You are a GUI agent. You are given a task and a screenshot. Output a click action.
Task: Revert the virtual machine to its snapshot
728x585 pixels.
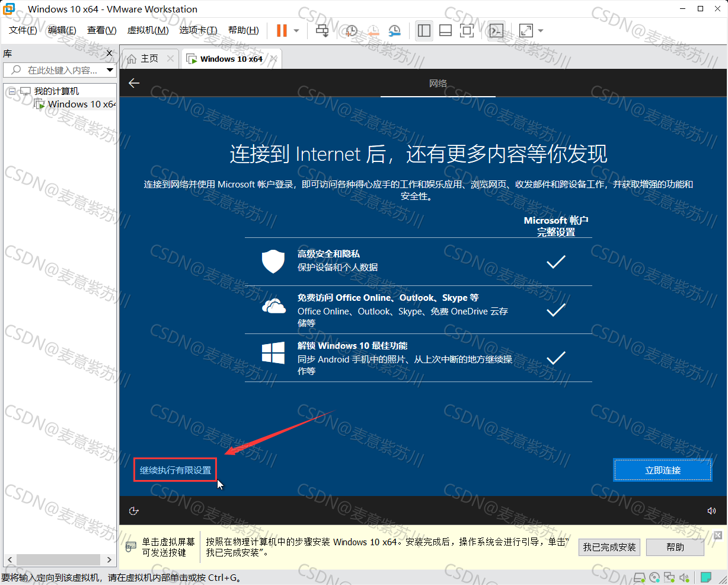tap(373, 30)
